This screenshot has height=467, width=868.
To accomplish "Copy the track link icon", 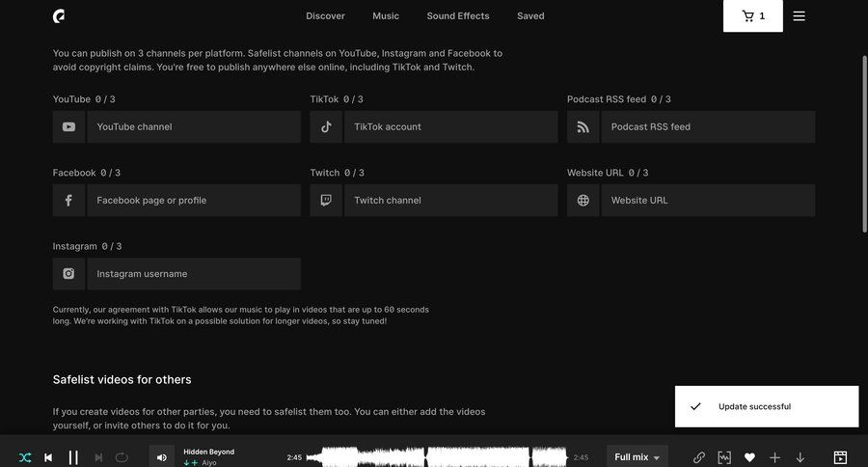I will pyautogui.click(x=699, y=457).
